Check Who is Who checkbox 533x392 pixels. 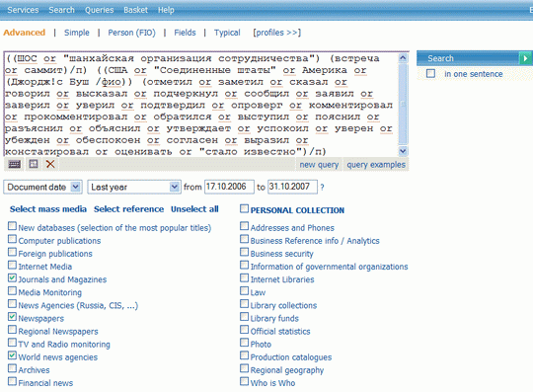click(244, 381)
